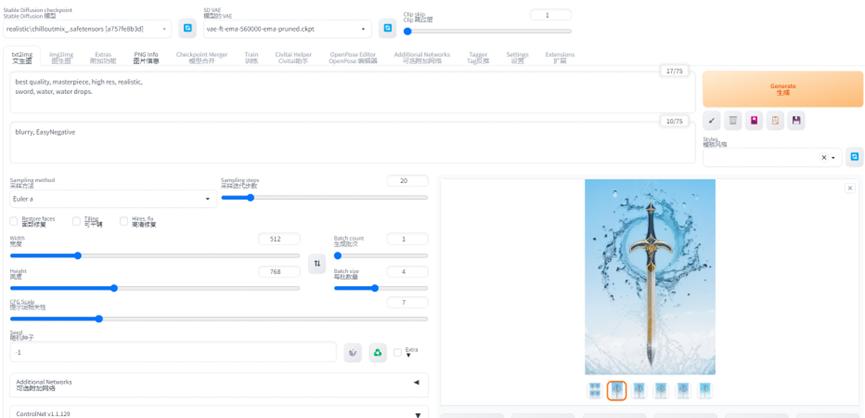Refresh the Styles list

[855, 157]
